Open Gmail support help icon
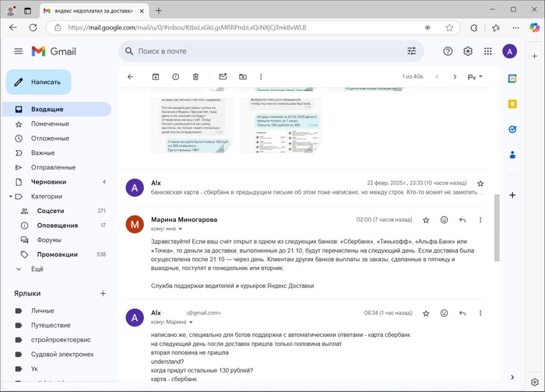The width and height of the screenshot is (545, 392). [x=448, y=51]
